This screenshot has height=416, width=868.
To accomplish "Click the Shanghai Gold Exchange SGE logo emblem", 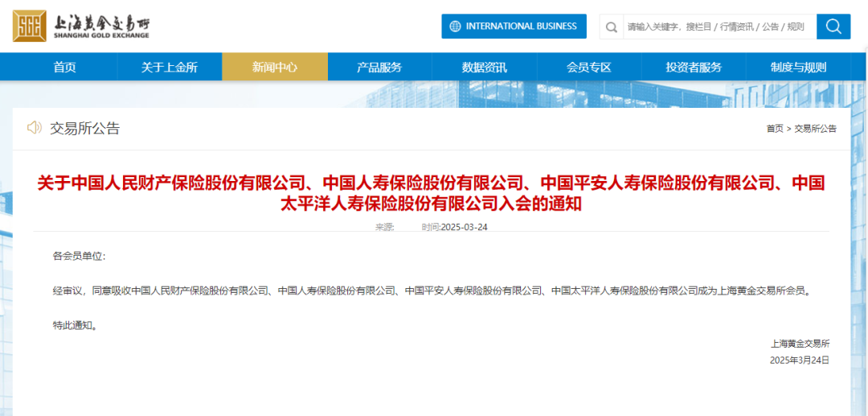I will pos(30,26).
